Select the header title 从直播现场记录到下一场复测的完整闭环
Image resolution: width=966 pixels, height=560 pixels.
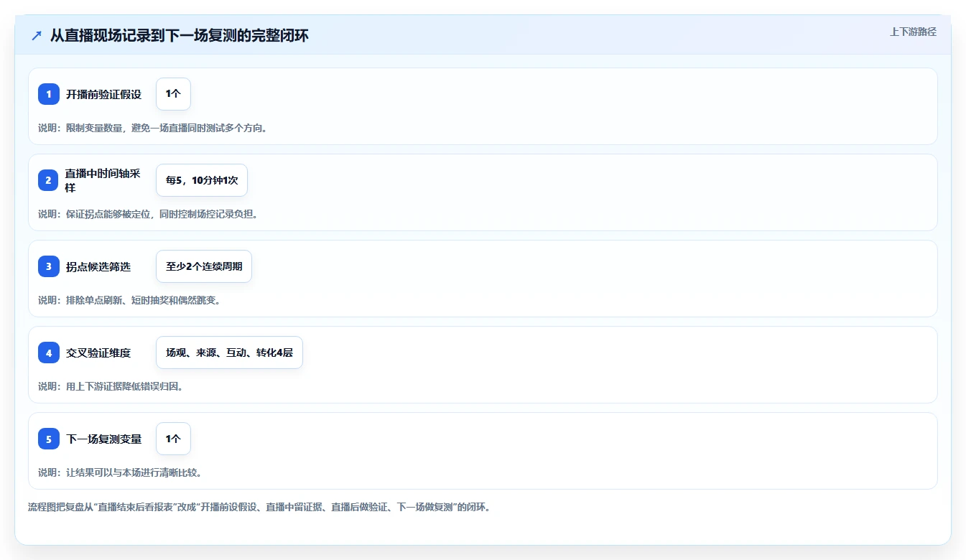pyautogui.click(x=179, y=35)
